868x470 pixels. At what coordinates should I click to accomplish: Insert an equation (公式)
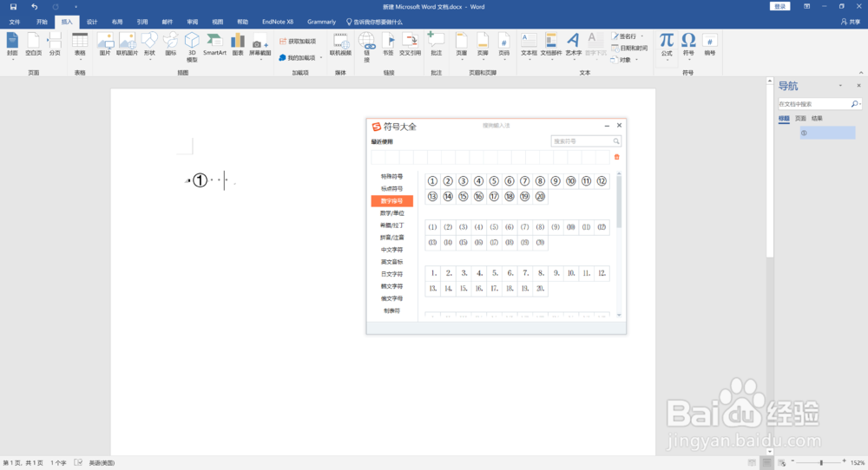[667, 45]
